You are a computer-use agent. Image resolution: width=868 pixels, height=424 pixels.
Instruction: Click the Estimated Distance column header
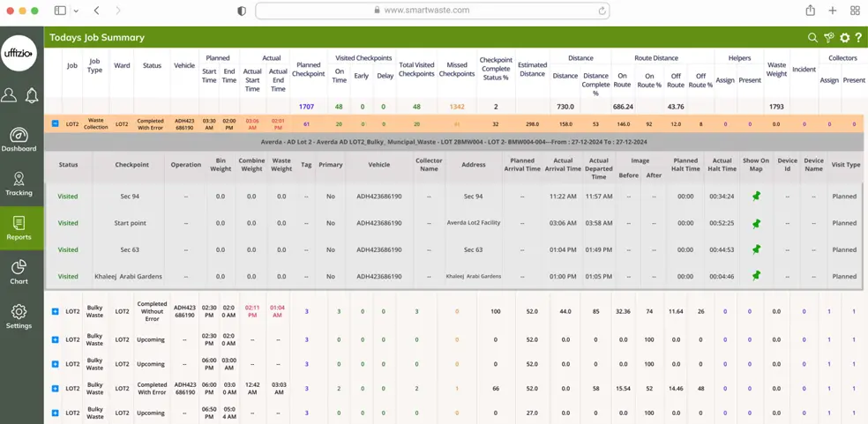click(x=533, y=69)
